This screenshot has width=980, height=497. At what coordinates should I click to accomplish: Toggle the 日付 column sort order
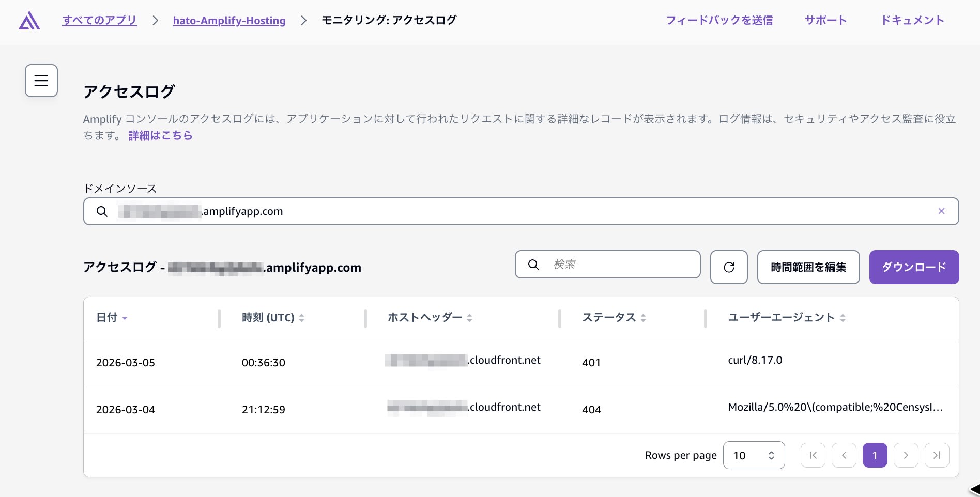click(125, 319)
